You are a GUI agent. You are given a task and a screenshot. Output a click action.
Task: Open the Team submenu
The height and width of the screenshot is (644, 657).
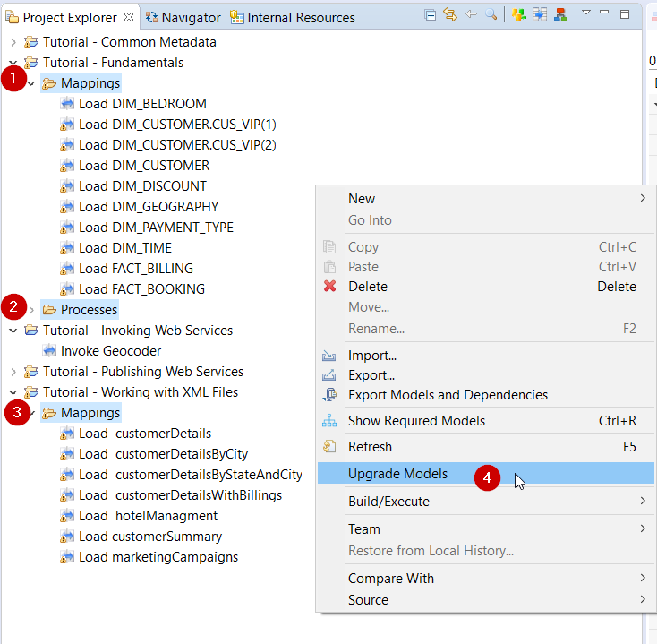click(x=486, y=529)
